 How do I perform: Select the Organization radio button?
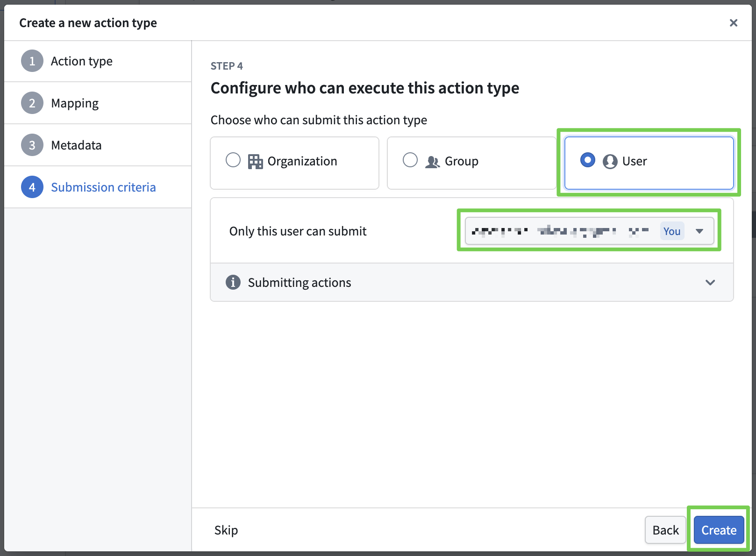[x=233, y=160]
